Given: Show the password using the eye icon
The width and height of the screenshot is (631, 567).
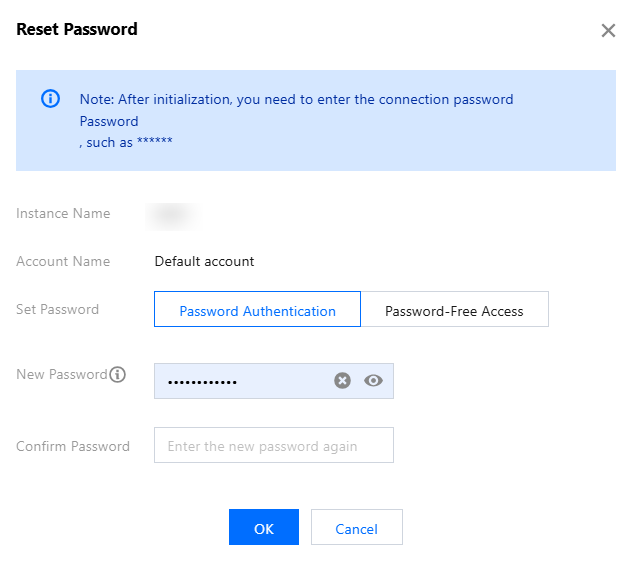Looking at the screenshot, I should pos(373,381).
